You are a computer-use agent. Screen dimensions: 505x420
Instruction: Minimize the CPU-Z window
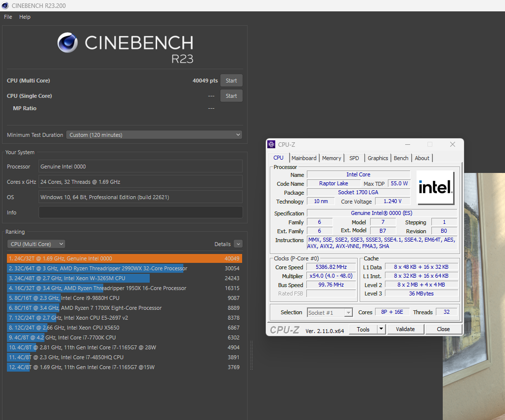tap(408, 144)
